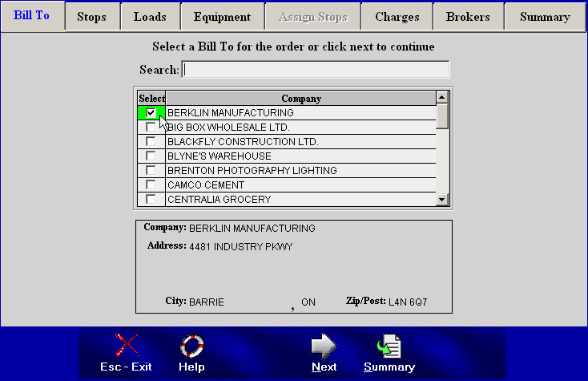Uncheck the BERKLIN MANUFACTURING checkbox
The height and width of the screenshot is (381, 588).
(x=151, y=112)
